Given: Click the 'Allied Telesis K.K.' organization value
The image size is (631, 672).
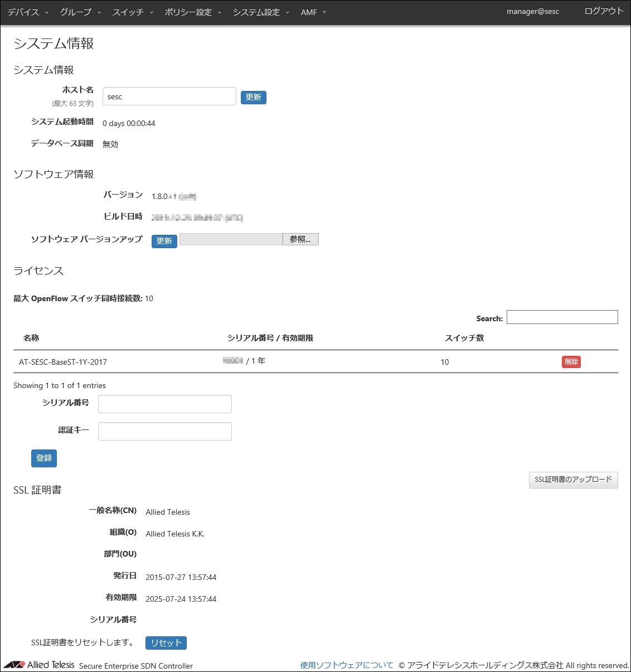Looking at the screenshot, I should click(175, 534).
